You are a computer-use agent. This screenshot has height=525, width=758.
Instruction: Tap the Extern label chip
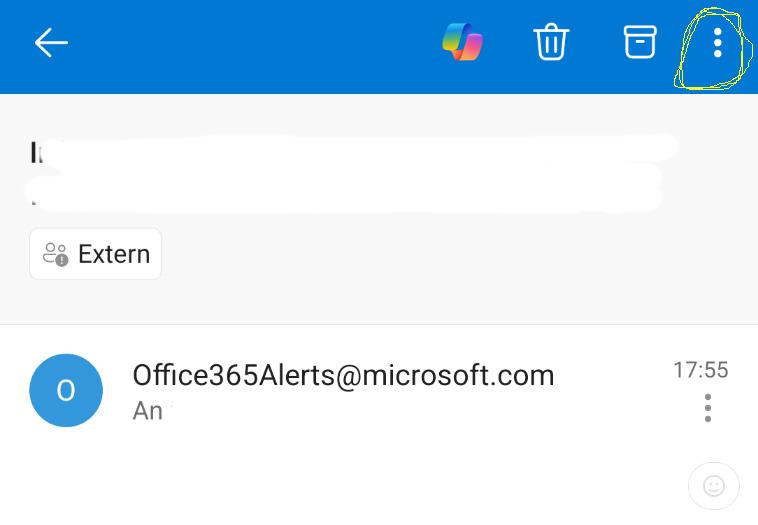point(96,254)
